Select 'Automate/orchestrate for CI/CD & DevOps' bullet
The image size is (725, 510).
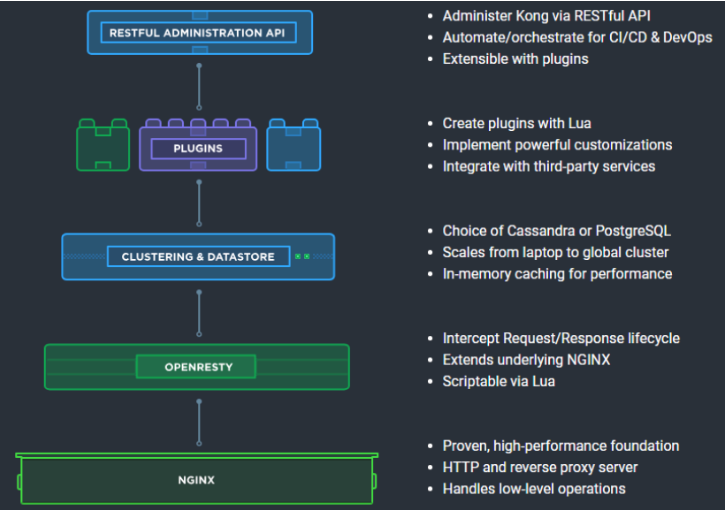(x=577, y=37)
